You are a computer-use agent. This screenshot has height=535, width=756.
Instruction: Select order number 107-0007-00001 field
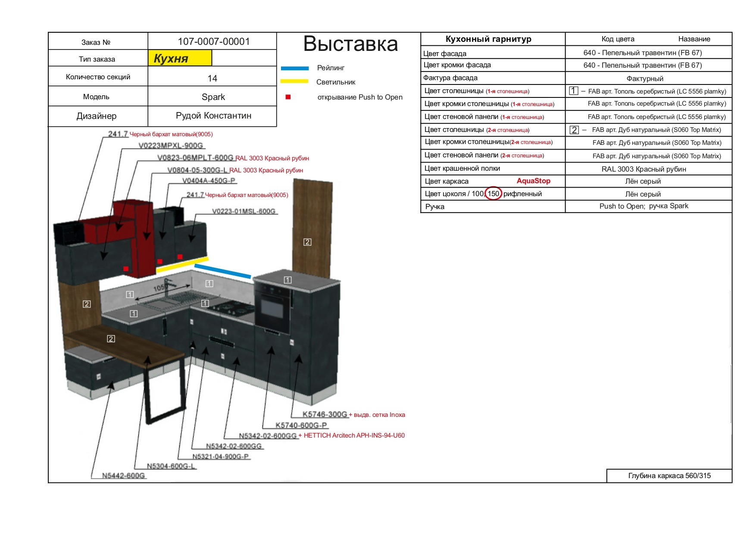(x=213, y=41)
